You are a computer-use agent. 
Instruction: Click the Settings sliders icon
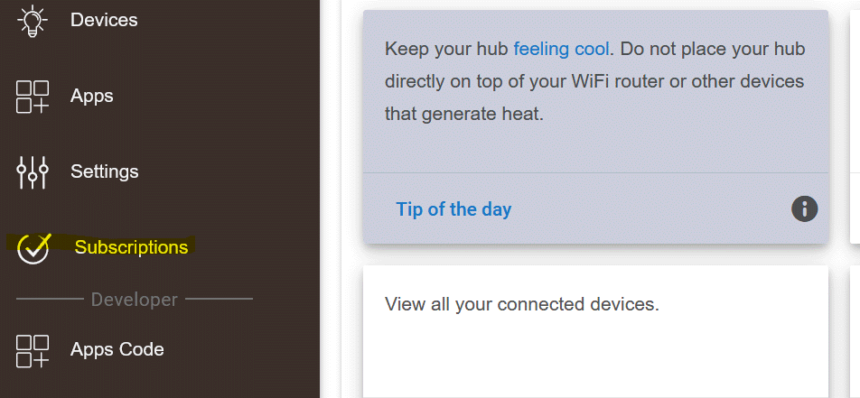(x=32, y=173)
